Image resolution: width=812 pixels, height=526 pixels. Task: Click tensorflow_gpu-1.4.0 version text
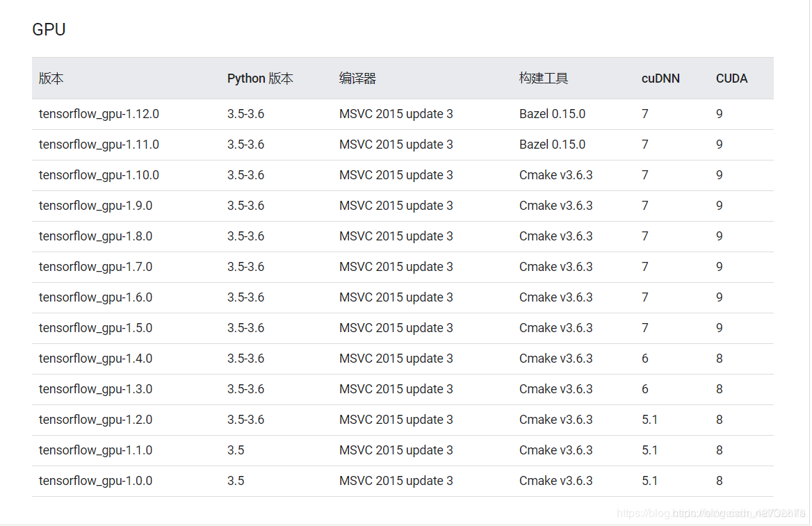(95, 359)
